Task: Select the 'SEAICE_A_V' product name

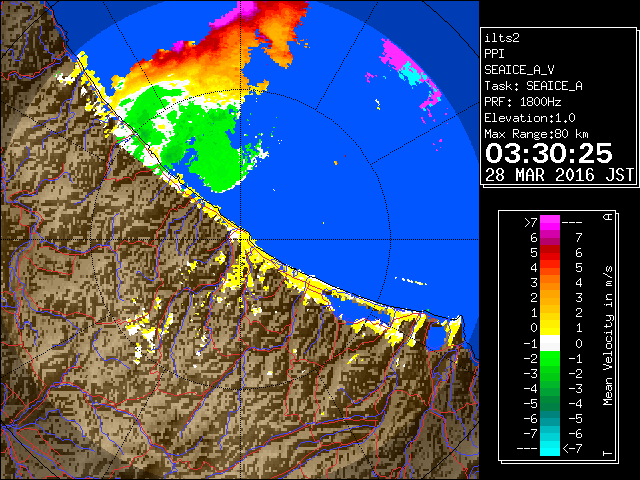Action: pyautogui.click(x=519, y=70)
